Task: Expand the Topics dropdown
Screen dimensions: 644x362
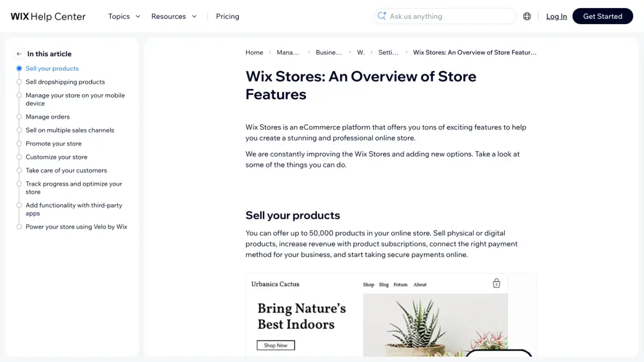Action: click(x=124, y=16)
